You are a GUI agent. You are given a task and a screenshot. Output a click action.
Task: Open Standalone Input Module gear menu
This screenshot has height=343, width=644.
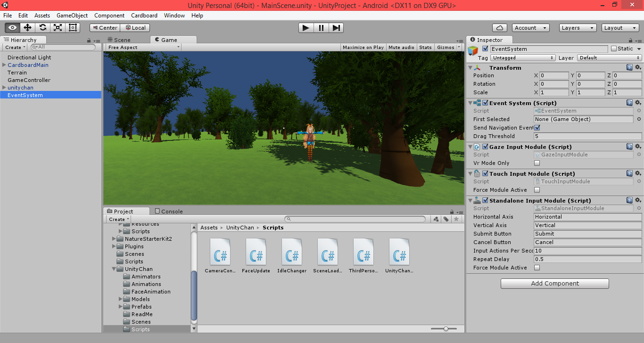[x=638, y=200]
